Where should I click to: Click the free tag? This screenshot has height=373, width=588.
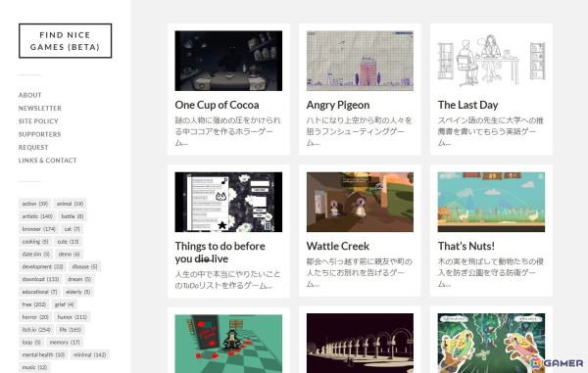[x=33, y=304]
